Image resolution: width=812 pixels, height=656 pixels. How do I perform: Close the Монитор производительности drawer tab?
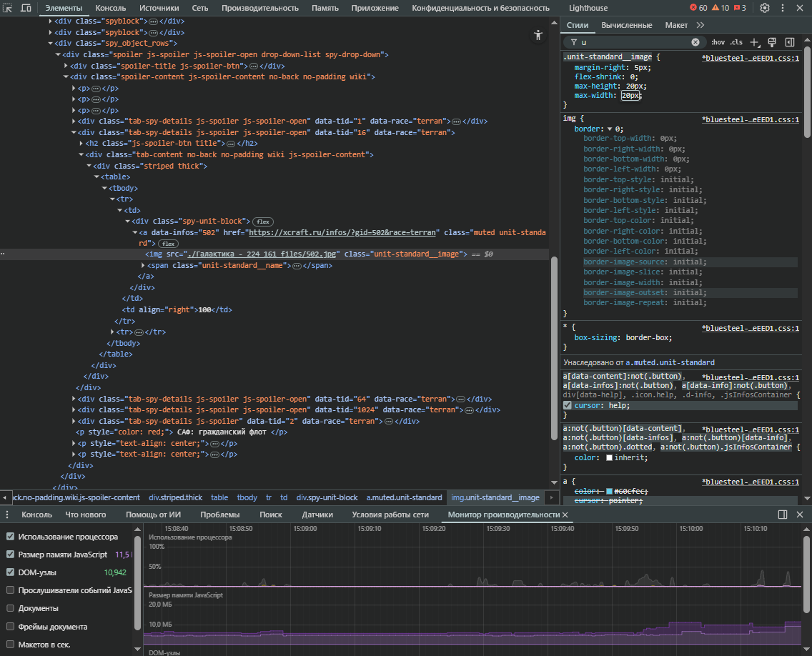pos(565,515)
